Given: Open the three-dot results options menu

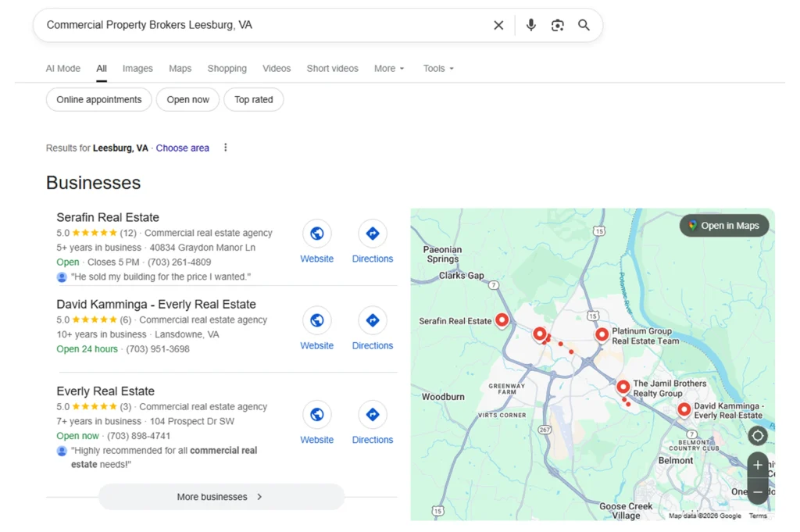Looking at the screenshot, I should pyautogui.click(x=226, y=148).
